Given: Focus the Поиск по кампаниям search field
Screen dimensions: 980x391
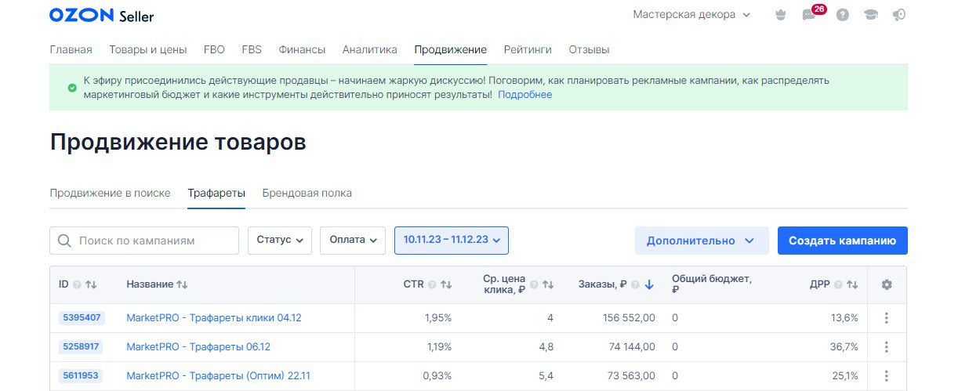Looking at the screenshot, I should coord(144,241).
